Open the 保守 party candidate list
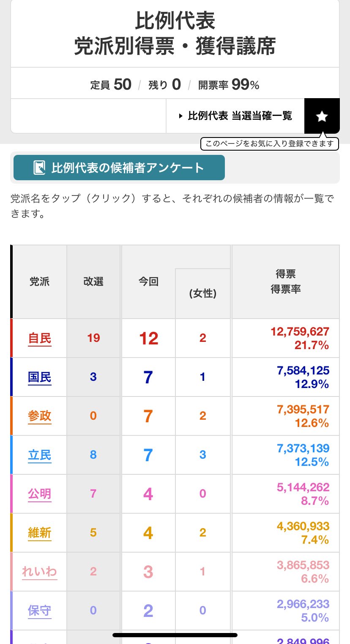The height and width of the screenshot is (644, 350). coord(40,611)
